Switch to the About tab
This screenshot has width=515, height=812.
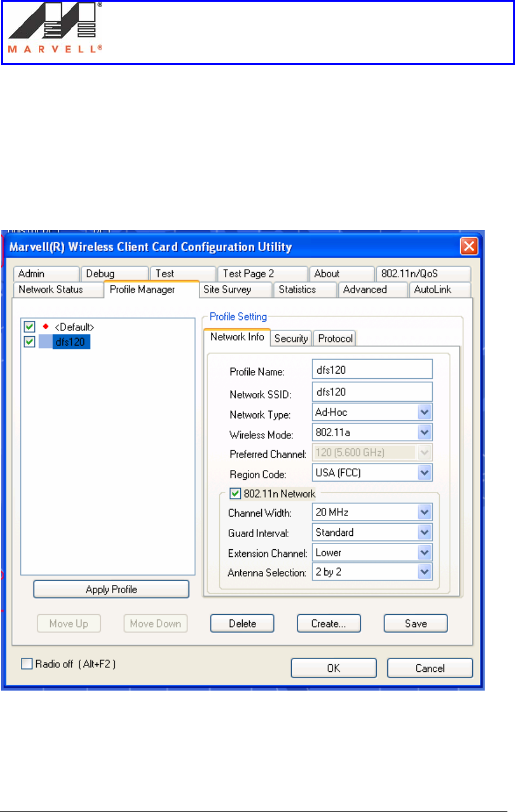click(342, 274)
